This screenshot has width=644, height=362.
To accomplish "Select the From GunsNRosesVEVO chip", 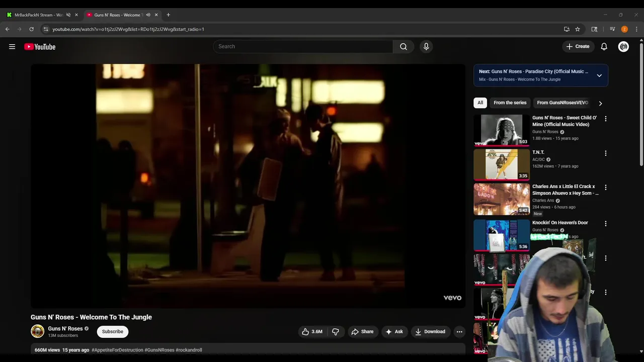I will pyautogui.click(x=562, y=103).
